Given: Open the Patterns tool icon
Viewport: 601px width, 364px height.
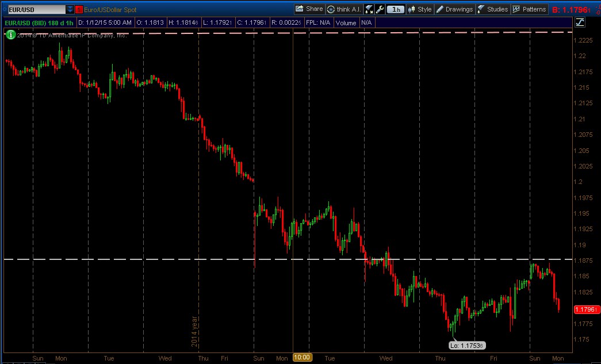Looking at the screenshot, I should 517,9.
